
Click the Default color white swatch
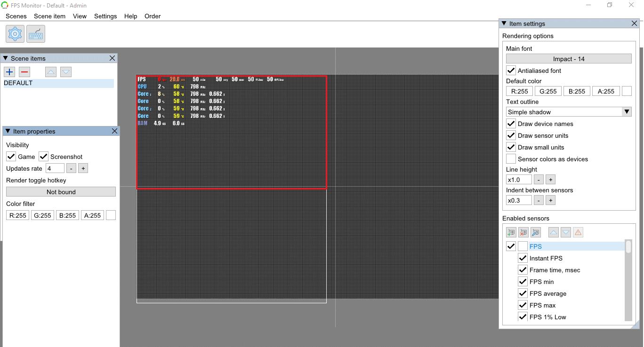tap(627, 91)
